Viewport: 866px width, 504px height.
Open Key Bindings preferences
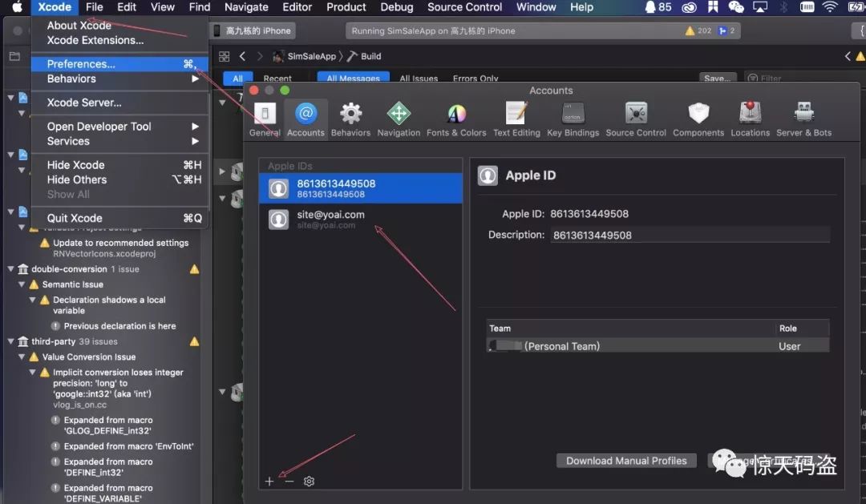(573, 119)
